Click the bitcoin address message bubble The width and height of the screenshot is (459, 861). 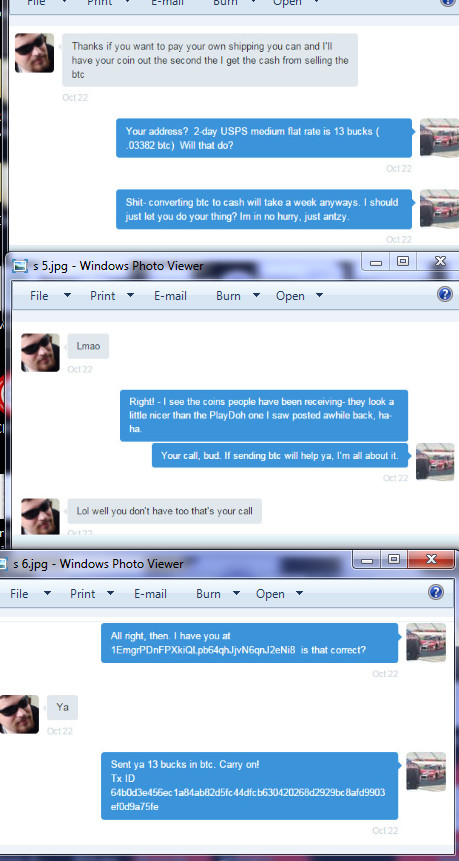[250, 643]
